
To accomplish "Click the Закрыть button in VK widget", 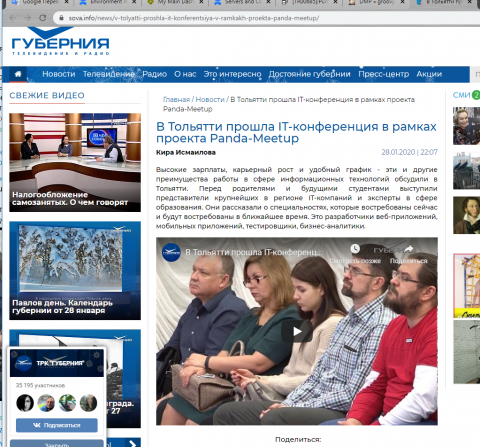I will (x=57, y=444).
